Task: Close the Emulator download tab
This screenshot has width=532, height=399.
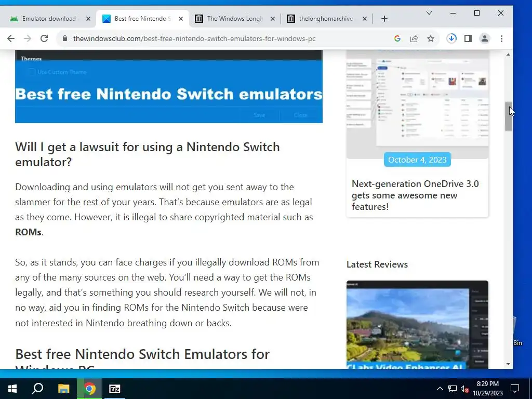Action: click(x=88, y=19)
